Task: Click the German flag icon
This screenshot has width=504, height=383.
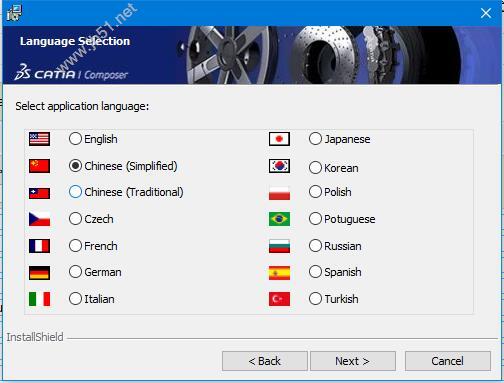Action: [39, 272]
